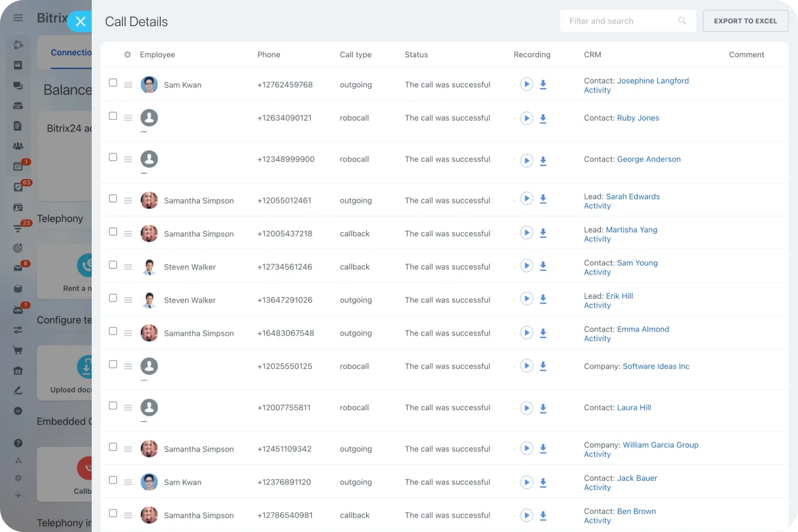This screenshot has width=798, height=532.
Task: Focus the Filter and search field
Action: pyautogui.click(x=619, y=21)
